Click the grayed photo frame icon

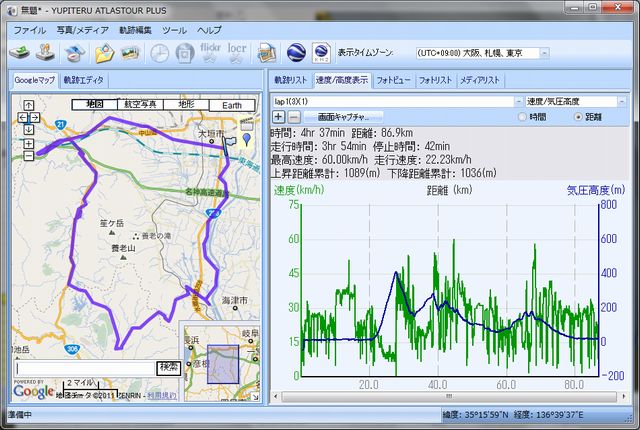pos(184,53)
